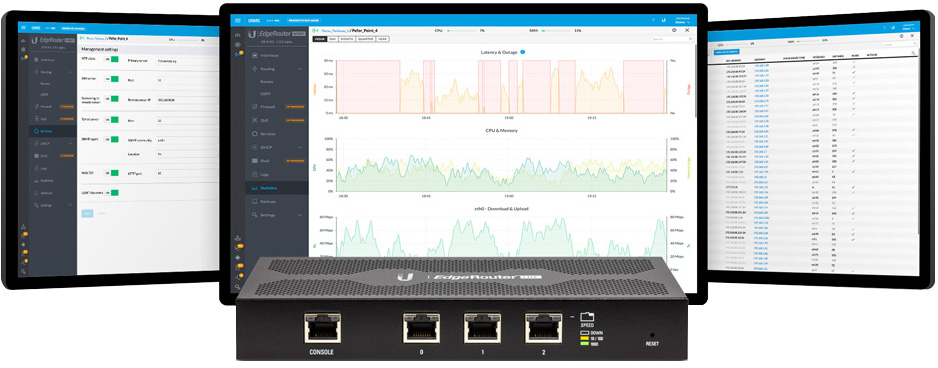This screenshot has height=368, width=938.
Task: Expand DHCP chevron on left monitor sidebar
Action: [70, 144]
